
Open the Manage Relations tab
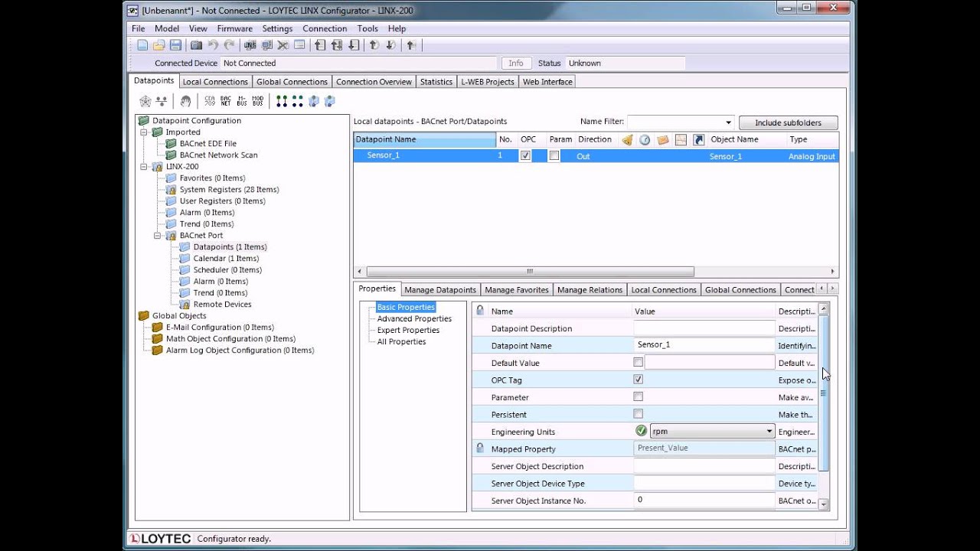(590, 290)
